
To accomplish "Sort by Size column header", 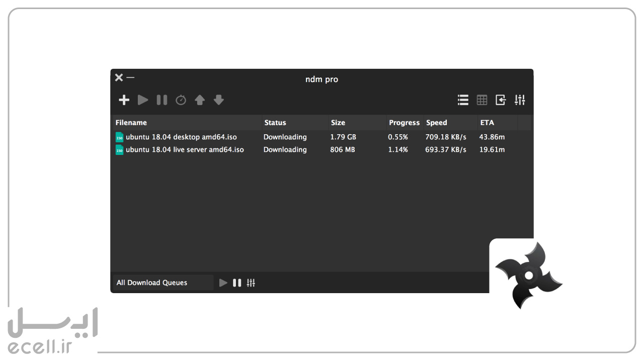I will pyautogui.click(x=357, y=123).
